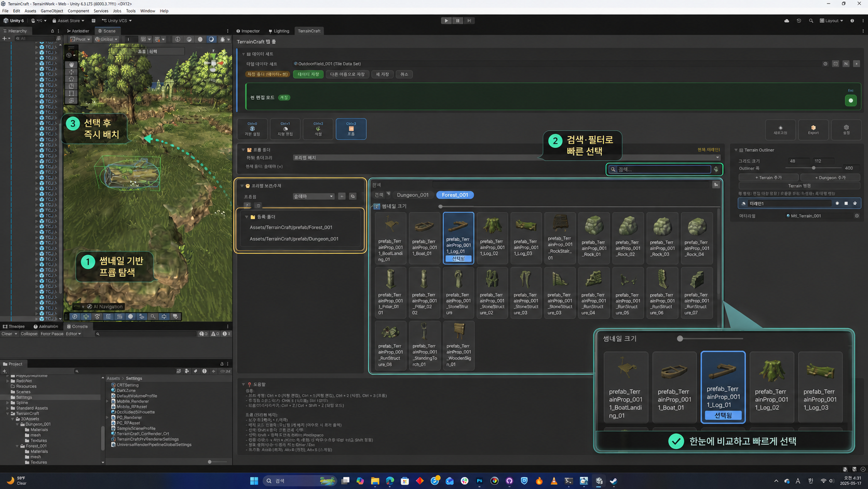
Task: Toggle the highlighted scene view toggle button
Action: coord(211,39)
